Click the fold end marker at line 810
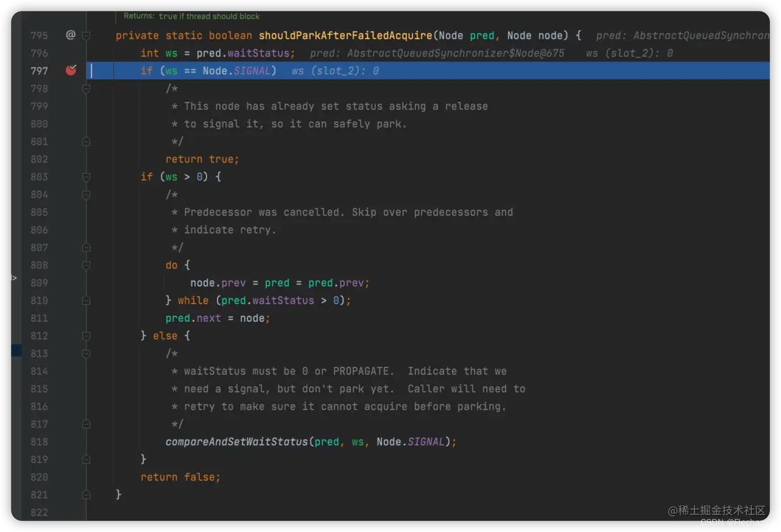The width and height of the screenshot is (781, 532). coord(86,300)
